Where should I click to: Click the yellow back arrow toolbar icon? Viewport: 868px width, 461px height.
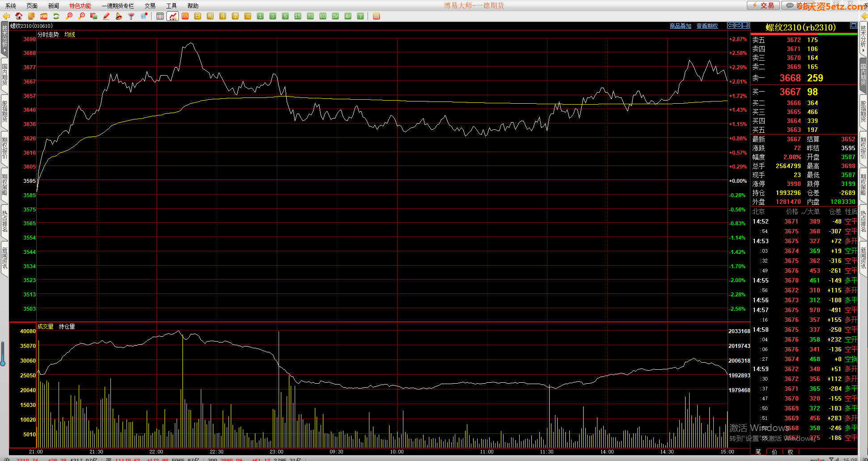[6, 16]
